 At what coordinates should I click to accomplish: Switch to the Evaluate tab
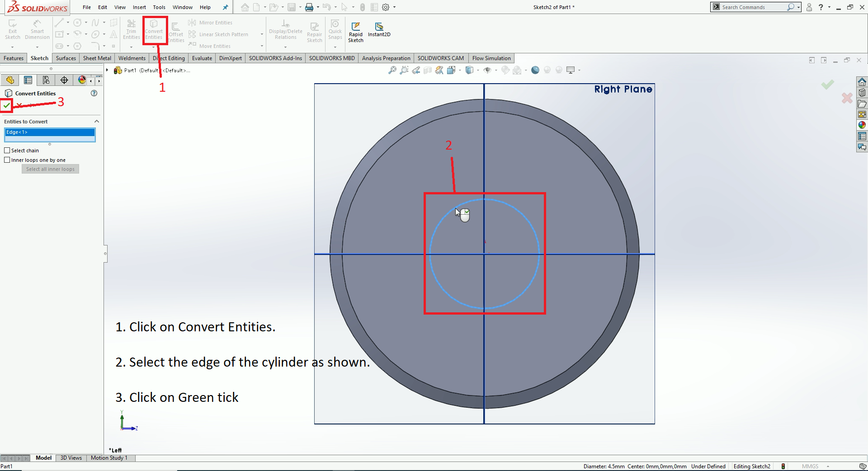coord(202,58)
